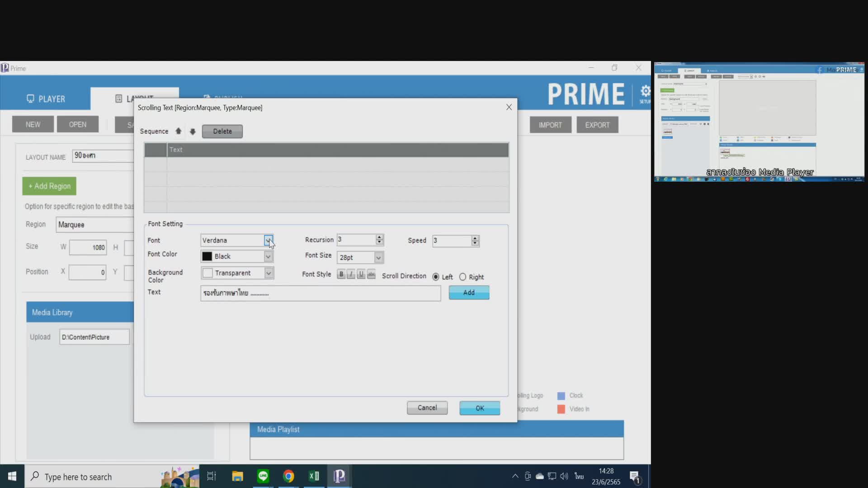Open File Explorer from taskbar
Viewport: 868px width, 488px height.
coord(237,476)
